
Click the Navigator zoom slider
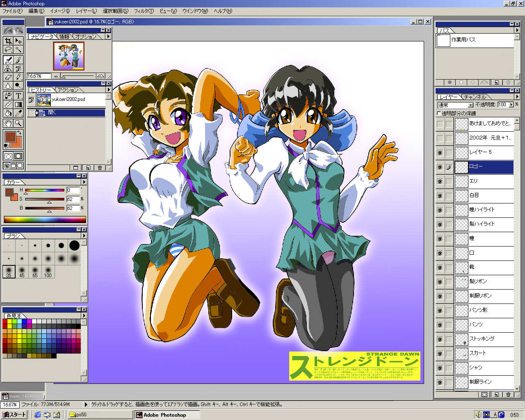pos(78,76)
